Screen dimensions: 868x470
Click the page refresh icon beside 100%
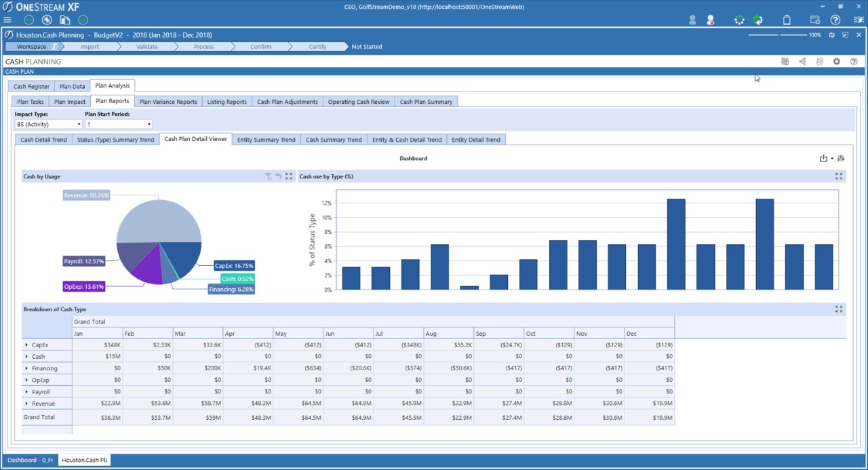(x=832, y=35)
